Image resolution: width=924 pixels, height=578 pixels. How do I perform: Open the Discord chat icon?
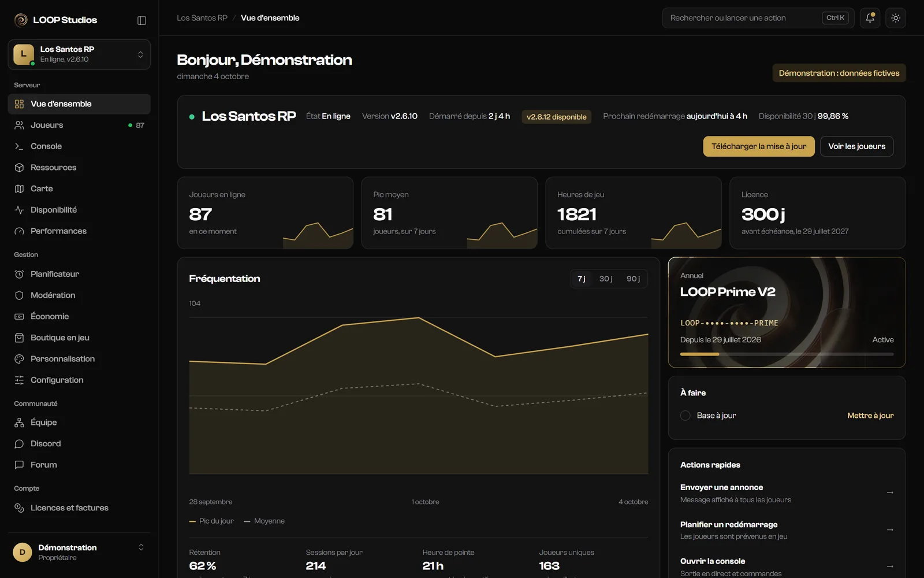tap(19, 444)
